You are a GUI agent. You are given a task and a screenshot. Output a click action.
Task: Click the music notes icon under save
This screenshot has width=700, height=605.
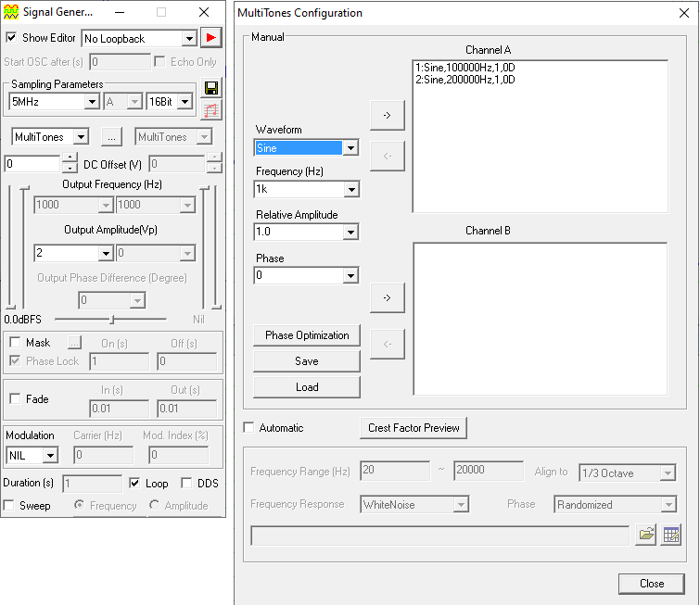[x=211, y=109]
